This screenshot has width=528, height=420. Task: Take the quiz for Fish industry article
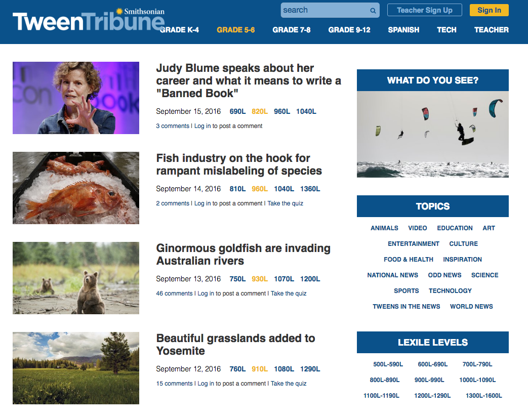285,203
